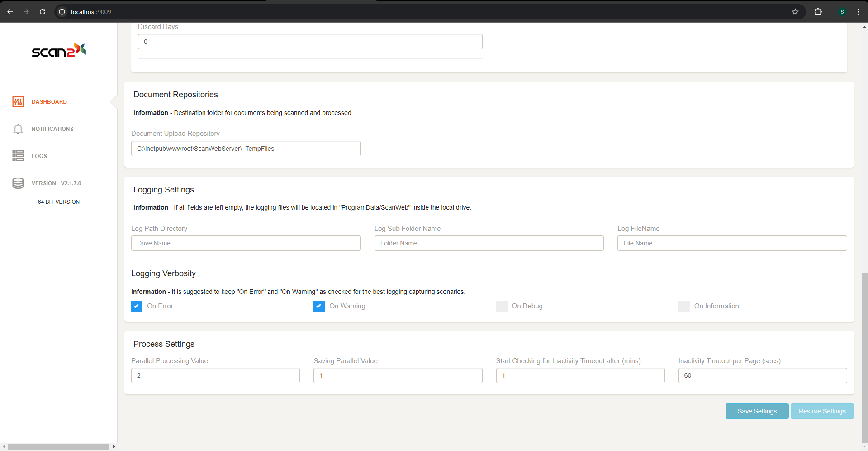Bookmark this page with star icon

[795, 12]
